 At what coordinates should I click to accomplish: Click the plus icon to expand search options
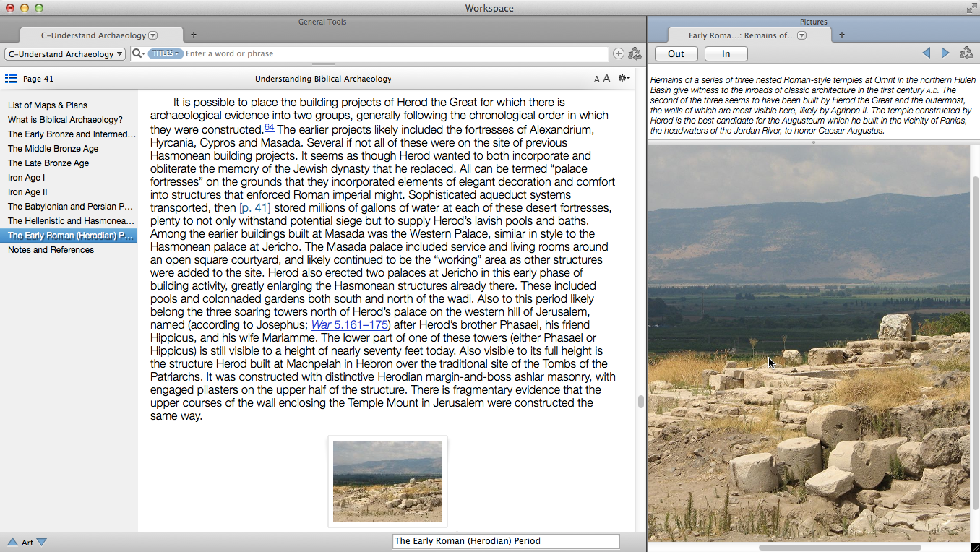[619, 53]
